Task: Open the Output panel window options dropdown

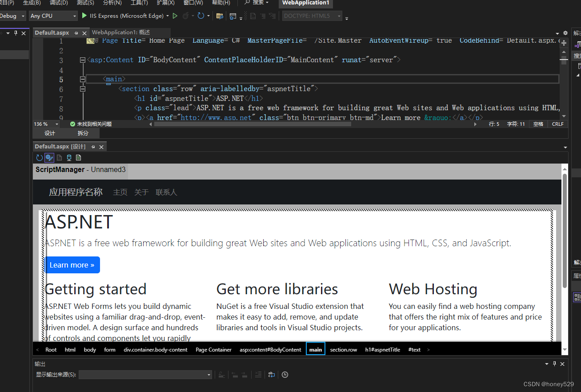Action: tap(547, 364)
